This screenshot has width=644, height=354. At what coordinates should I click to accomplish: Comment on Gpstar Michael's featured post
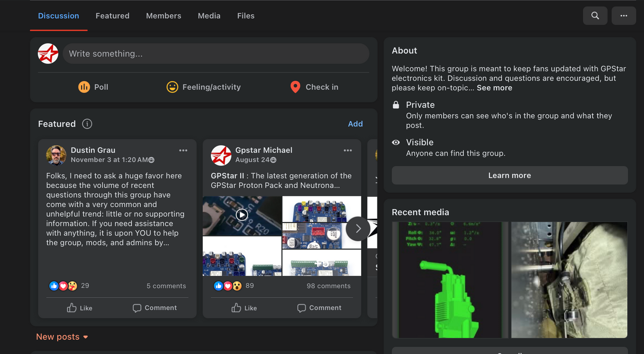coord(319,308)
